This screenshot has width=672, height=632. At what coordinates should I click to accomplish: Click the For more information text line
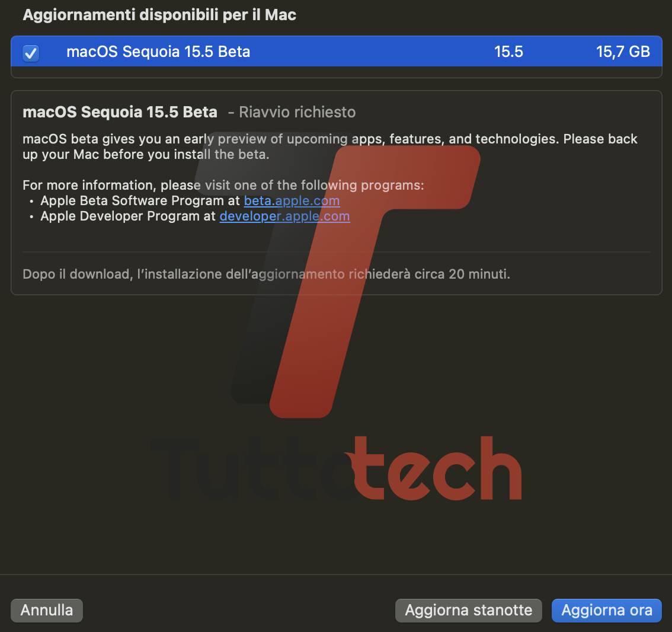(223, 185)
